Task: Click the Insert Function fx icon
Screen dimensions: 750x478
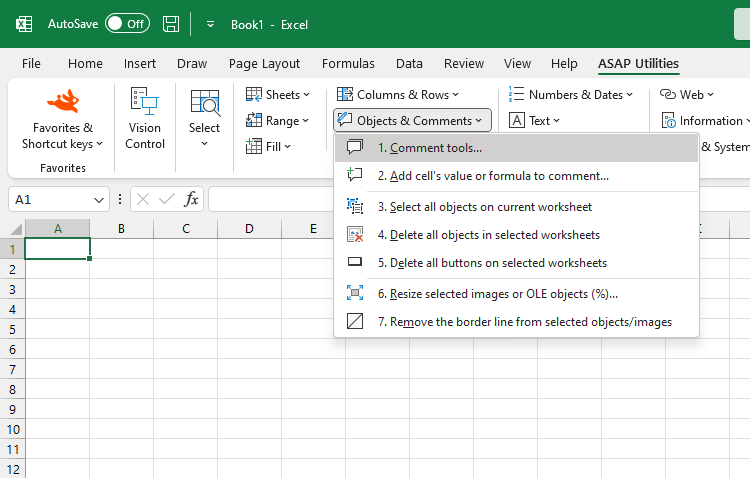Action: 191,199
